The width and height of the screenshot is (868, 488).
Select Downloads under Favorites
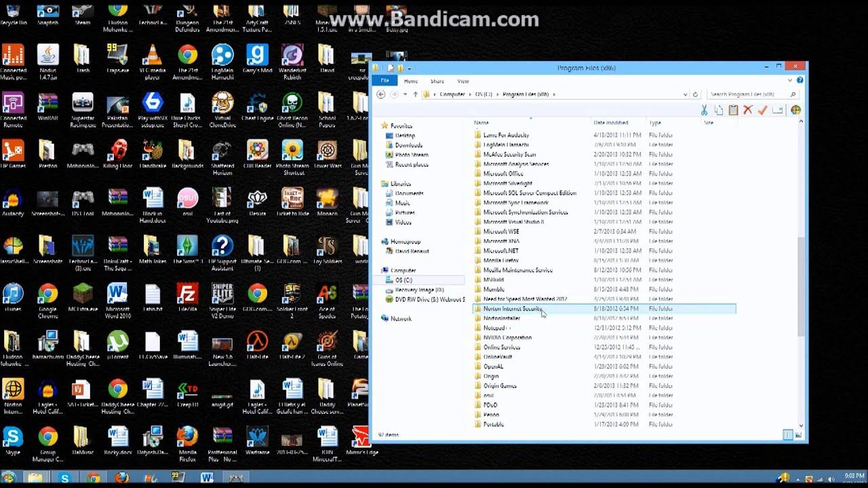click(x=408, y=145)
